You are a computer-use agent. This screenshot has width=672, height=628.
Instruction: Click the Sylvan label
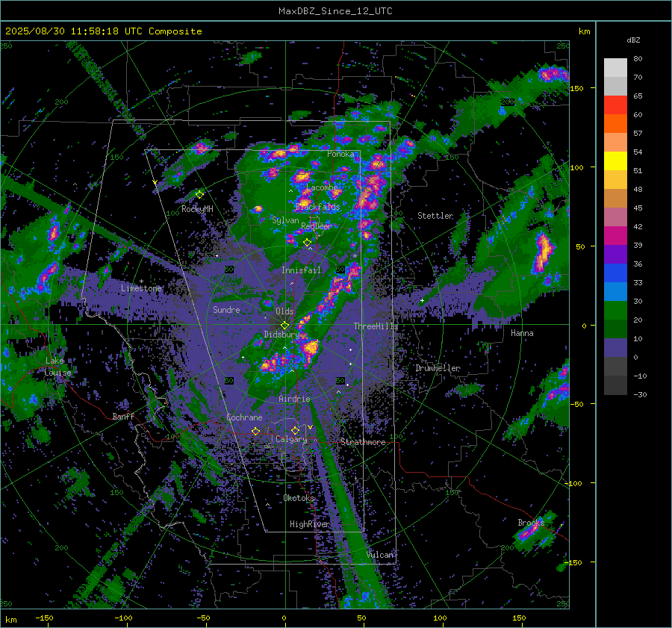click(x=285, y=220)
